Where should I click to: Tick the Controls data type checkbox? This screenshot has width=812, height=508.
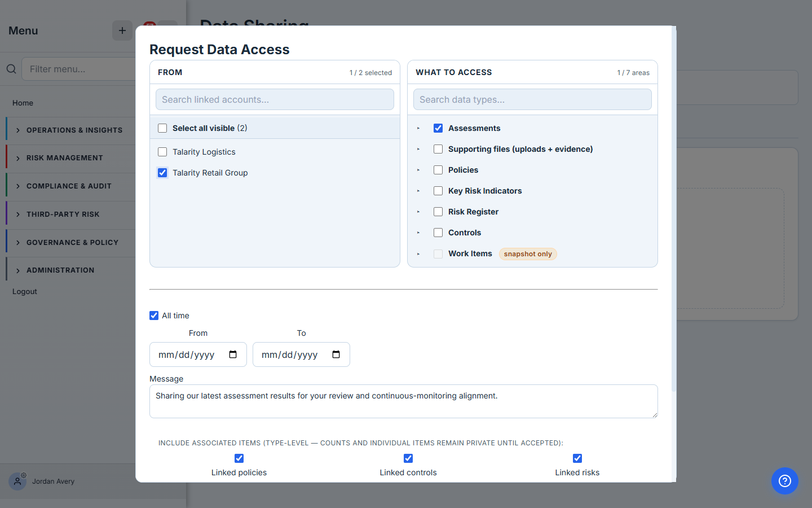click(438, 233)
